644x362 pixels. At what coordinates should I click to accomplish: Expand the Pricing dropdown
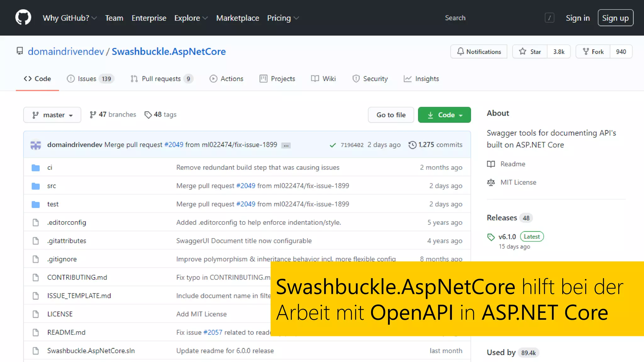point(283,18)
